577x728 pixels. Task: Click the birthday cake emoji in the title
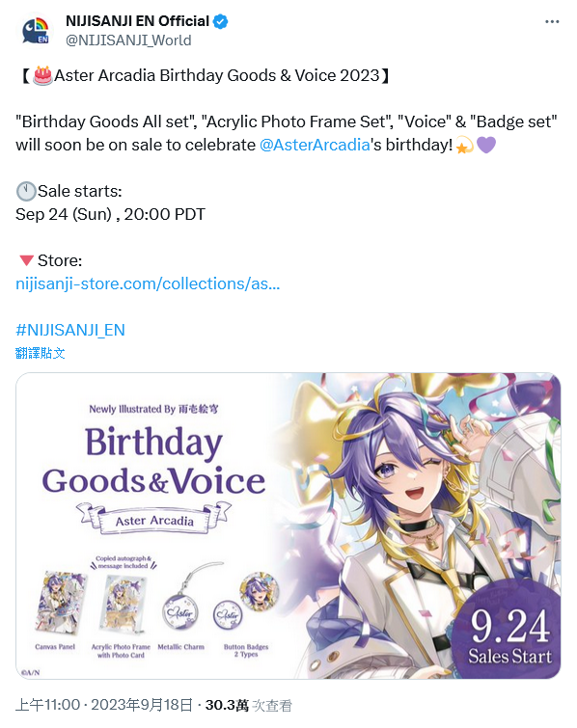42,75
